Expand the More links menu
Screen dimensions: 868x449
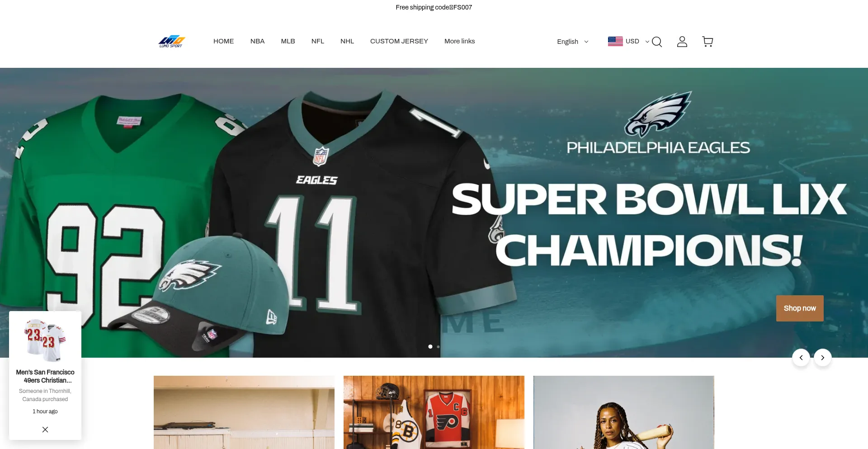point(459,41)
